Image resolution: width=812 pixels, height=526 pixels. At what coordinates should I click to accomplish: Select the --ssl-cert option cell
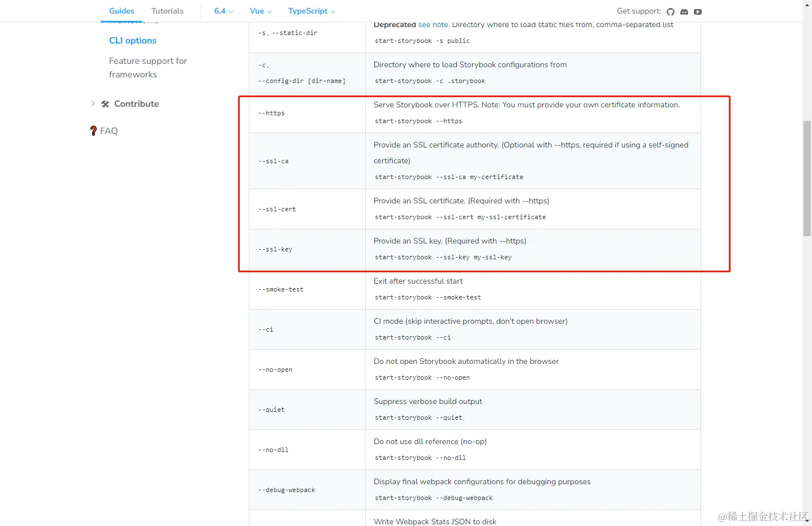tap(307, 209)
